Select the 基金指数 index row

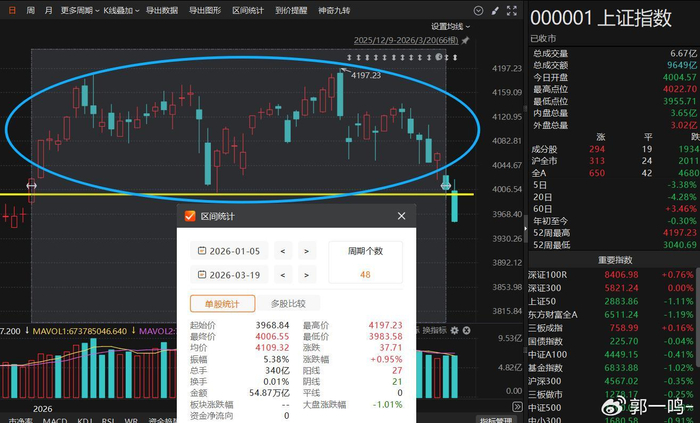(x=611, y=368)
